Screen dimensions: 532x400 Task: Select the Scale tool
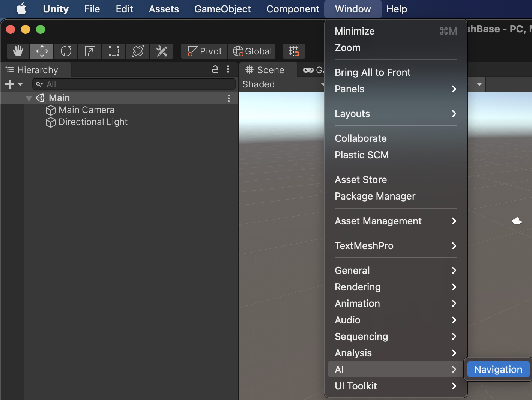click(90, 51)
